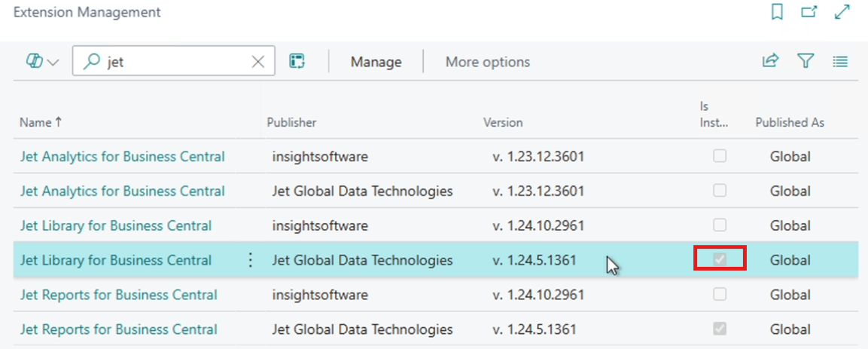Open Jet Analytics by Jet Global link
The width and height of the screenshot is (868, 349).
coord(123,191)
